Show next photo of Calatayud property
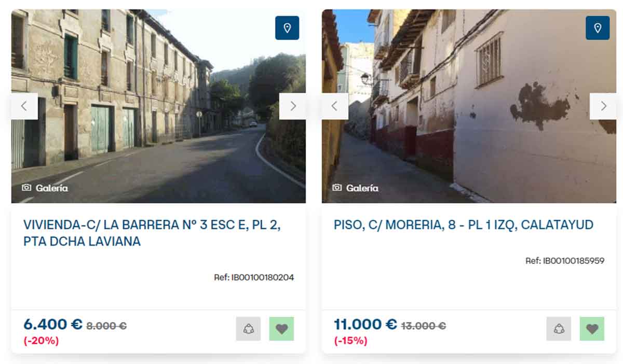 click(x=603, y=106)
